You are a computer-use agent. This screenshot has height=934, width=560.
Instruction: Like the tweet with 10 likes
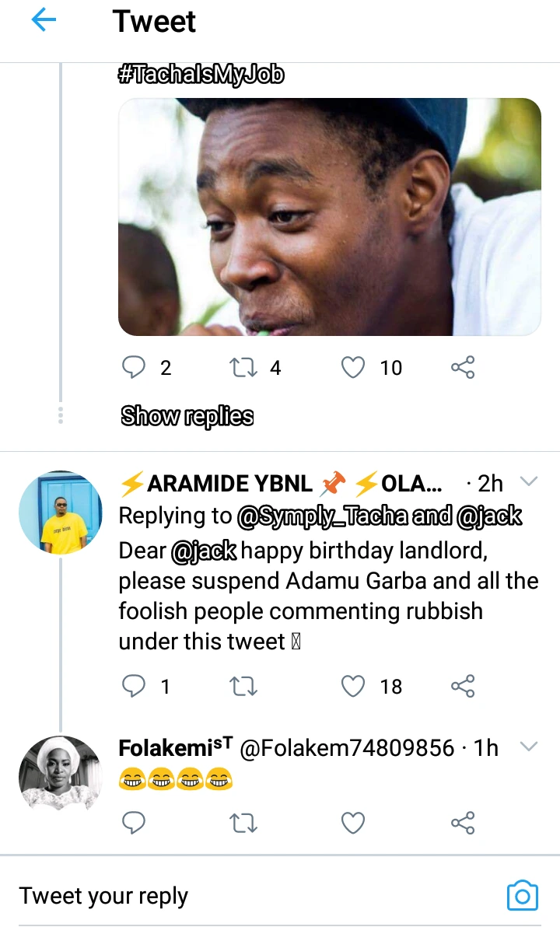pyautogui.click(x=354, y=367)
